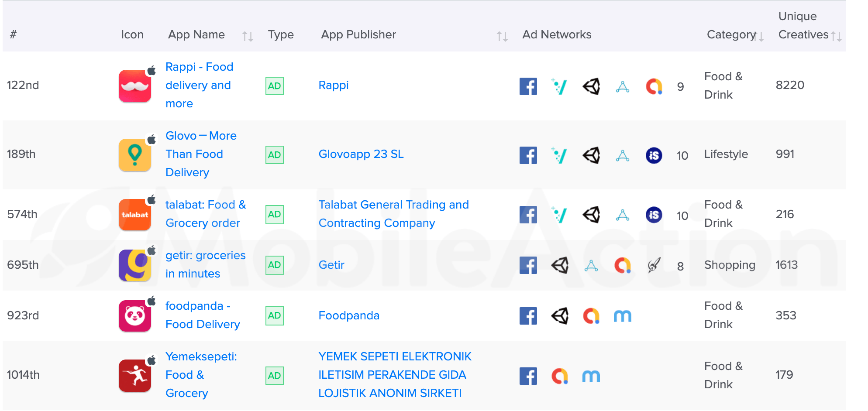
Task: Open Glovo — More Than Food Delivery link
Action: [x=201, y=154]
